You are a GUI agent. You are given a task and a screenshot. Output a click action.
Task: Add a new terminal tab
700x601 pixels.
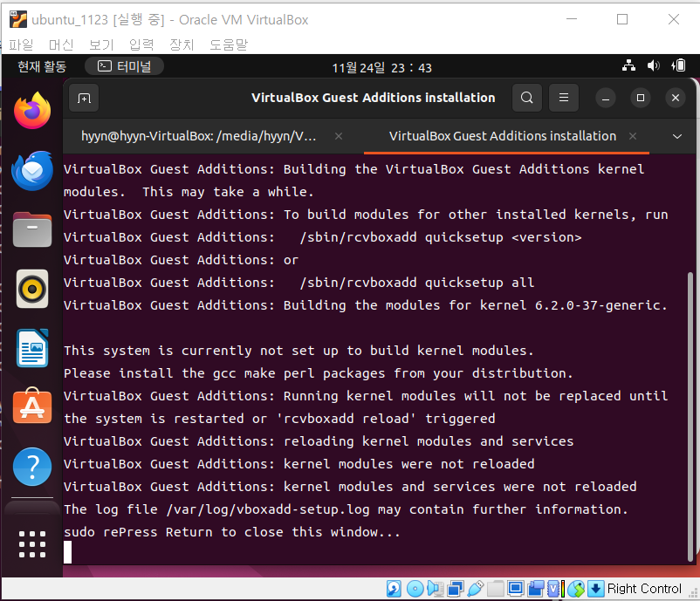point(84,98)
